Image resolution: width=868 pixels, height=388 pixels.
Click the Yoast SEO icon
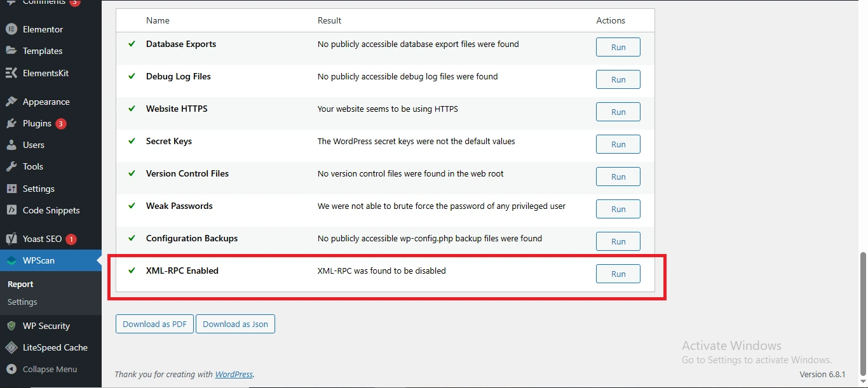(11, 239)
